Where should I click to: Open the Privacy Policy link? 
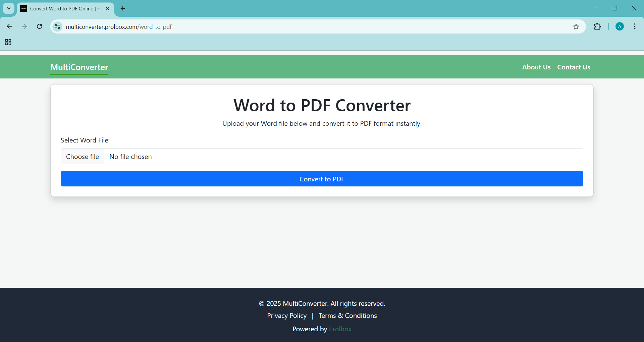tap(287, 316)
